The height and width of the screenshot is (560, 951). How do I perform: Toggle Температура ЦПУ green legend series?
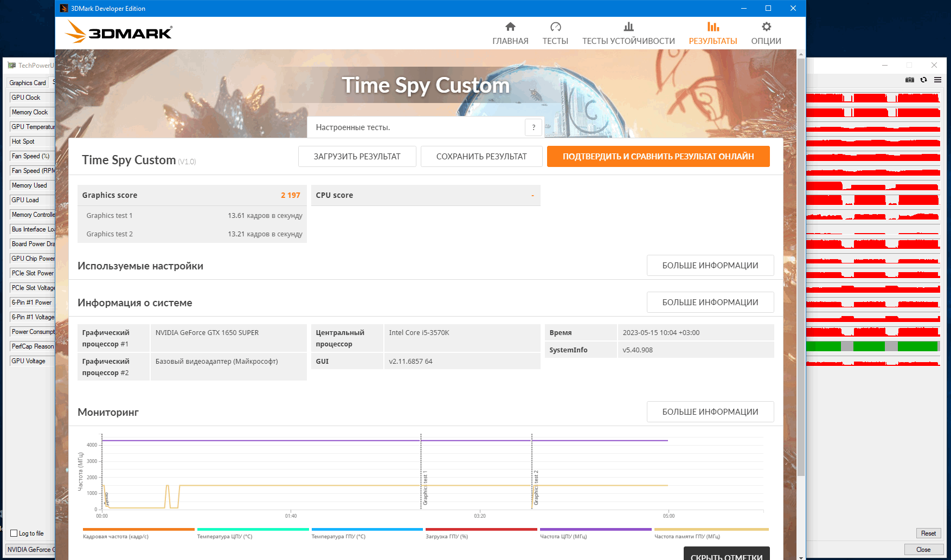[253, 533]
